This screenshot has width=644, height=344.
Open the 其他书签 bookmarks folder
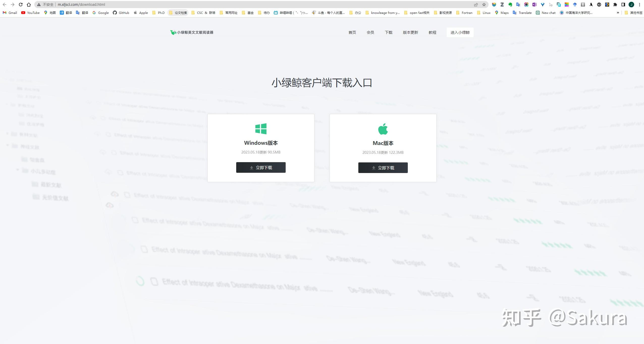pos(633,13)
